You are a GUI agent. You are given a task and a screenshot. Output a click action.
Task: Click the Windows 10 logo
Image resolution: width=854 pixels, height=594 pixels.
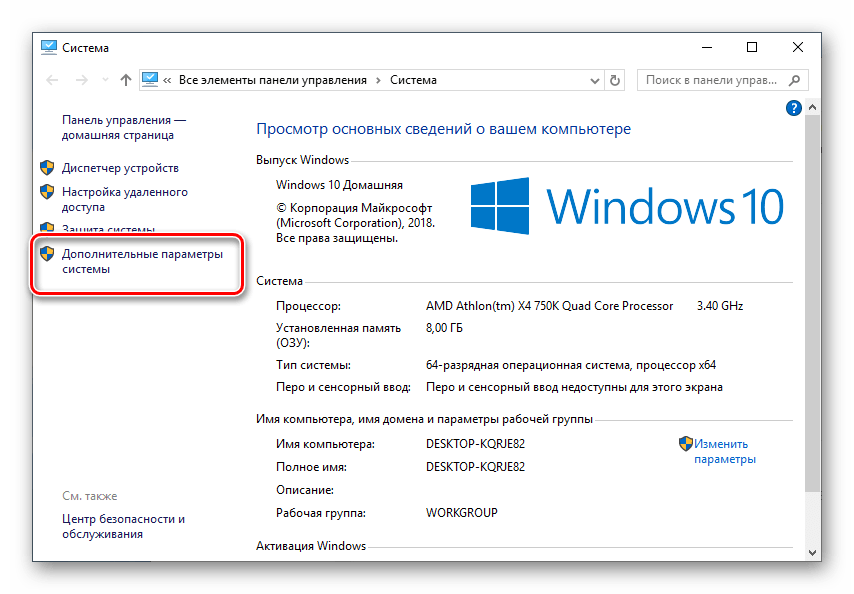click(627, 206)
